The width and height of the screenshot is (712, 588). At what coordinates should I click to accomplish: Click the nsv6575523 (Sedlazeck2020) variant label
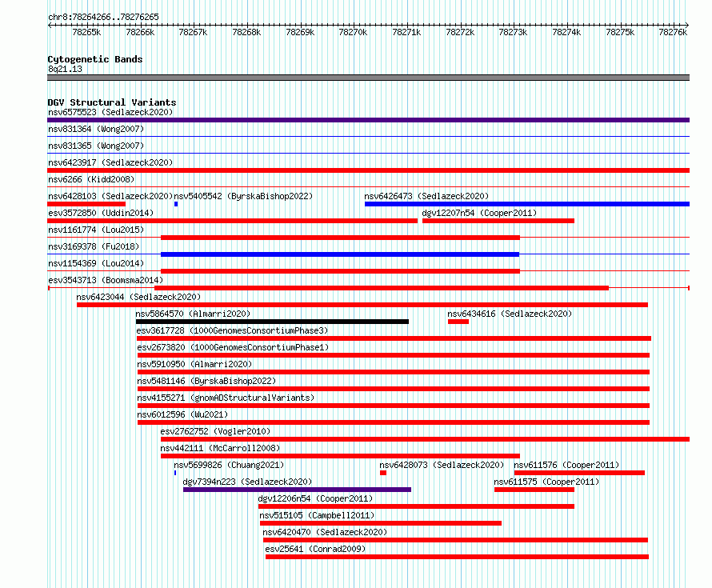110,112
